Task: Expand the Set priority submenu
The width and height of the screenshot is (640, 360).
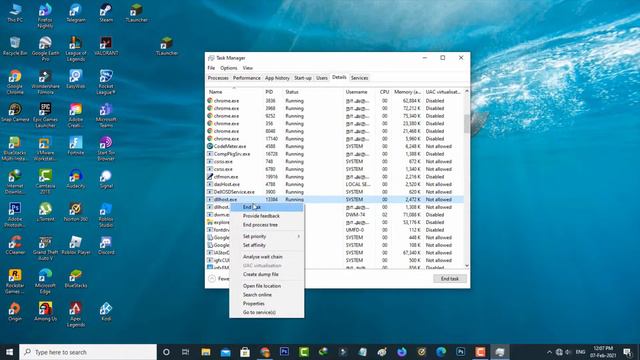Action: pos(267,236)
